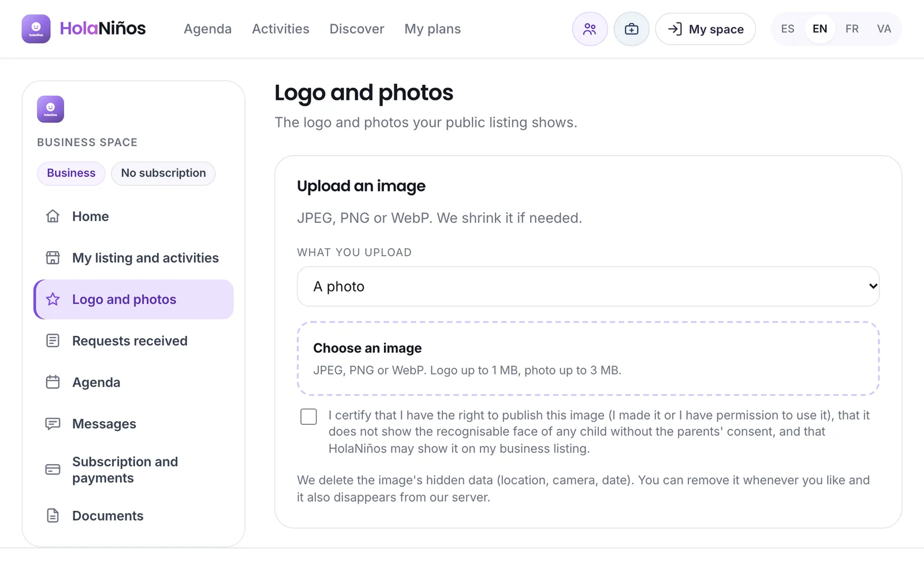Image resolution: width=924 pixels, height=561 pixels.
Task: Tick the image rights certification checkbox
Action: tap(309, 416)
